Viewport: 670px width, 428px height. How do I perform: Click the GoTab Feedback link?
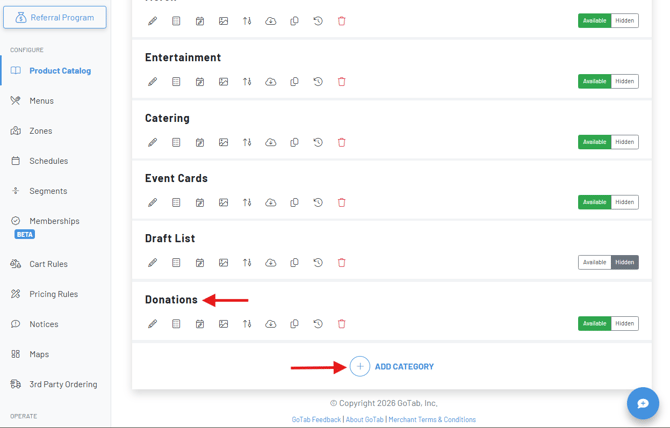pos(316,420)
